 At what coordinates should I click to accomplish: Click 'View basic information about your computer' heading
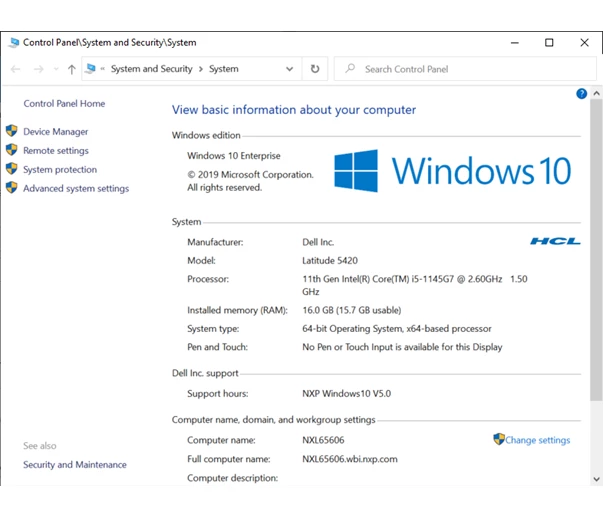pos(294,110)
